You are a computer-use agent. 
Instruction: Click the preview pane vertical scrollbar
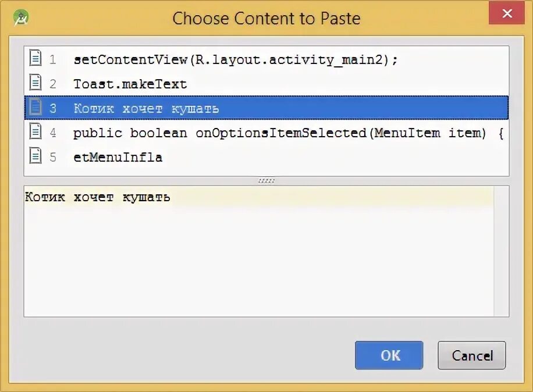coord(501,250)
